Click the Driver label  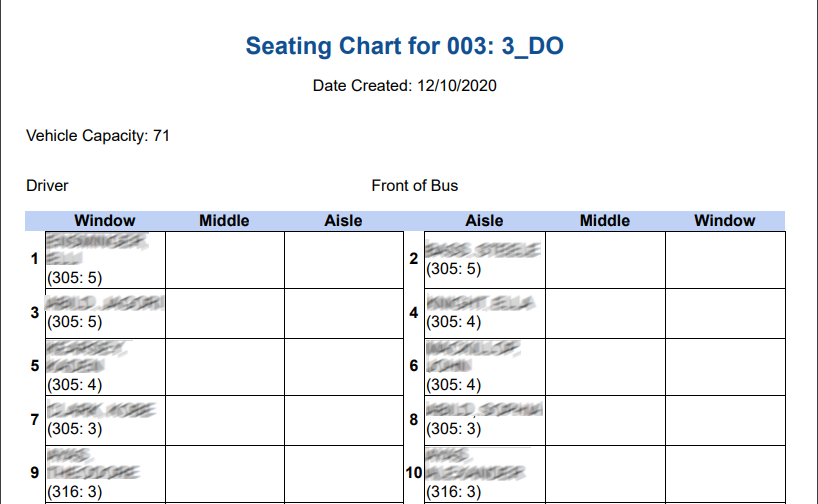47,186
